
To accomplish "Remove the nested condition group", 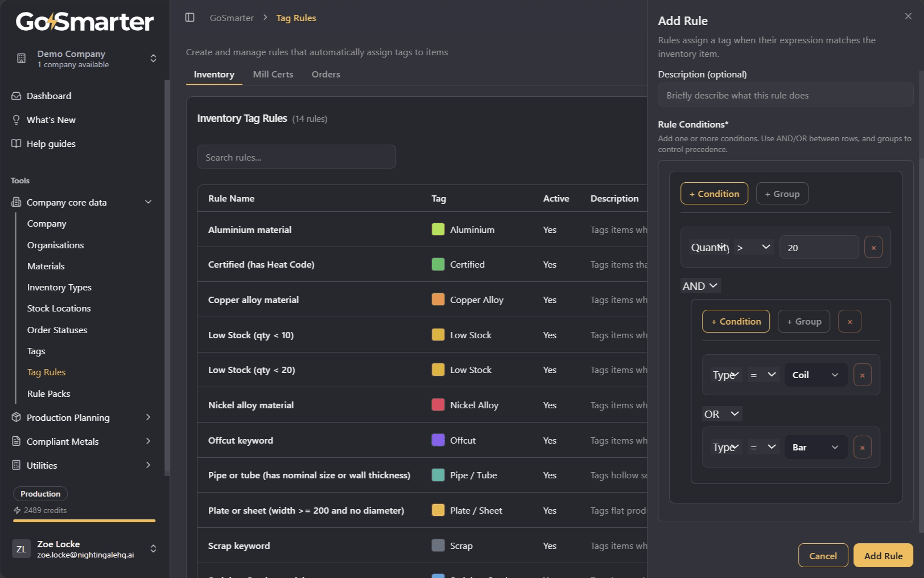I will point(850,321).
